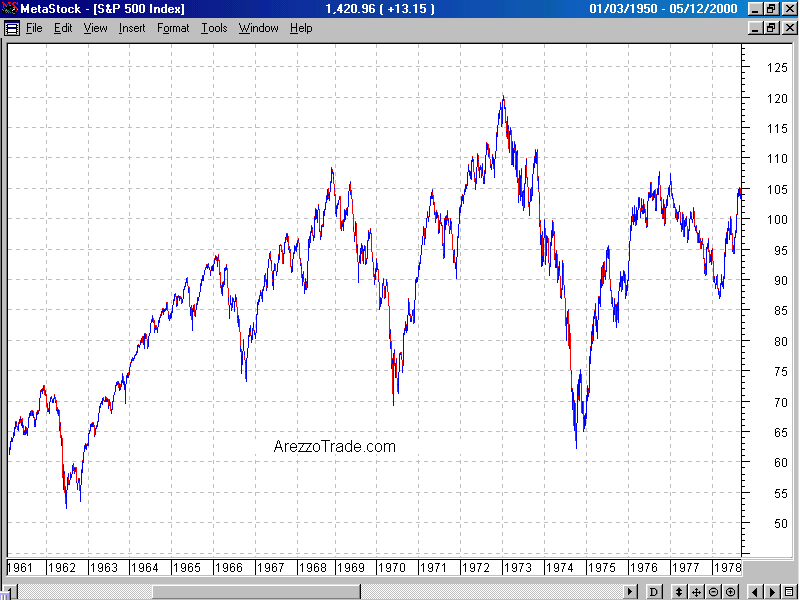Open the Insert menu

[x=132, y=28]
